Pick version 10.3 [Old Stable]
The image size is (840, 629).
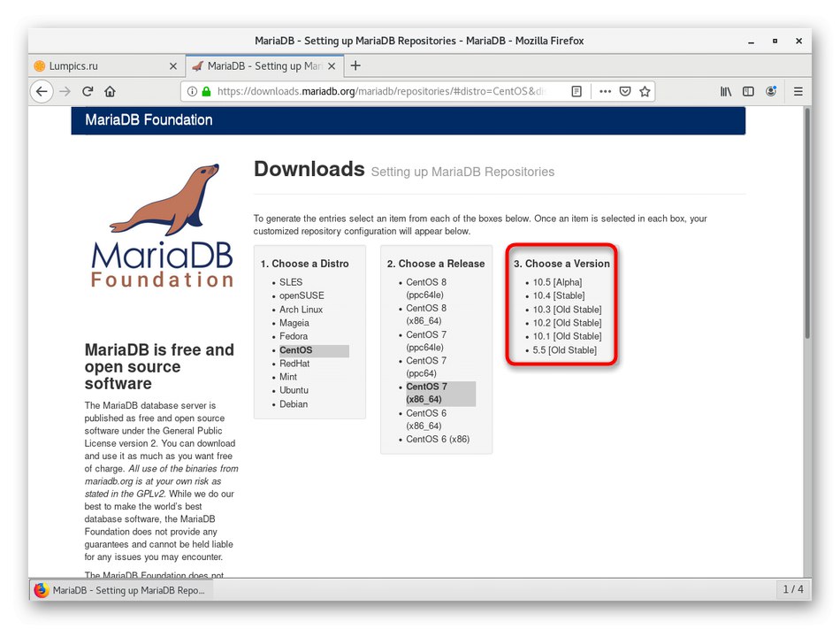(x=568, y=310)
